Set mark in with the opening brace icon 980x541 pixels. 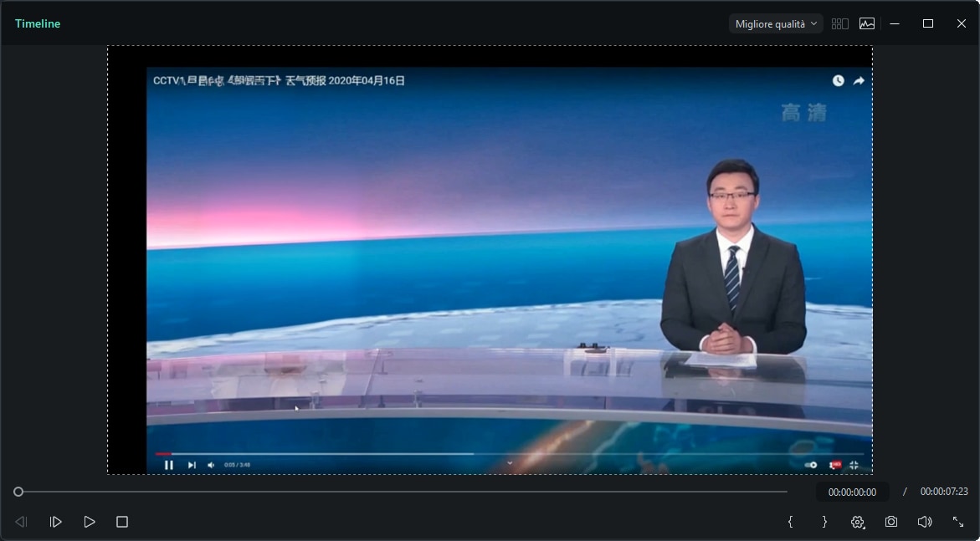coord(790,522)
